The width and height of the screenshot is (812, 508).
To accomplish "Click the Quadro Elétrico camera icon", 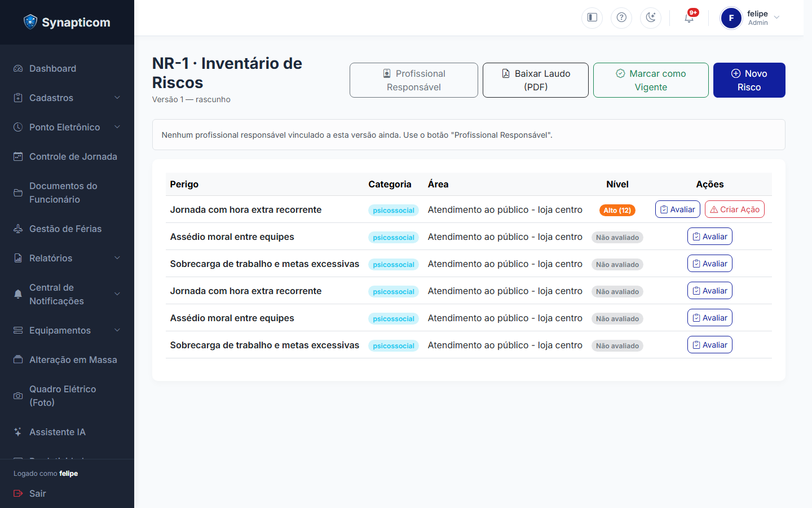I will [x=18, y=396].
